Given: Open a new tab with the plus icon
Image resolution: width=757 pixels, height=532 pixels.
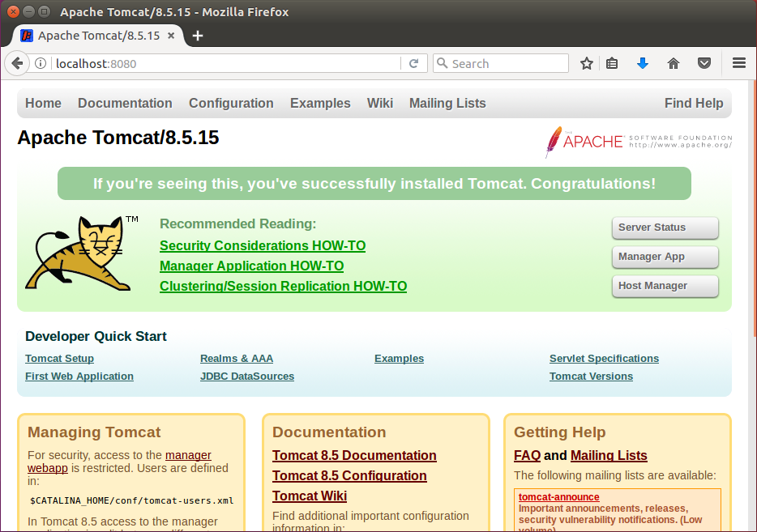Looking at the screenshot, I should pyautogui.click(x=198, y=36).
